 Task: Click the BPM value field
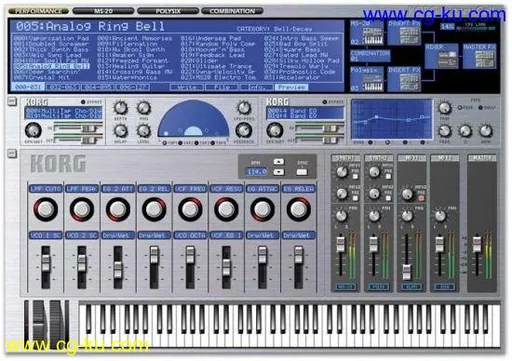256,172
